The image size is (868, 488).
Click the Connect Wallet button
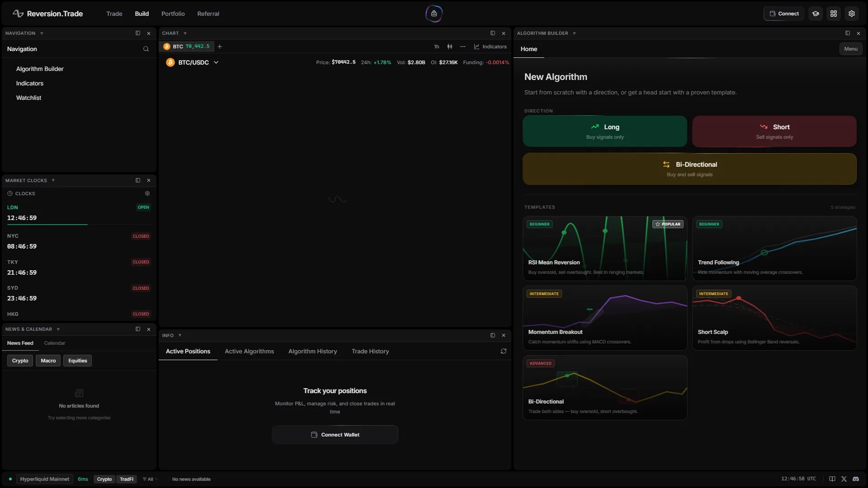point(335,434)
